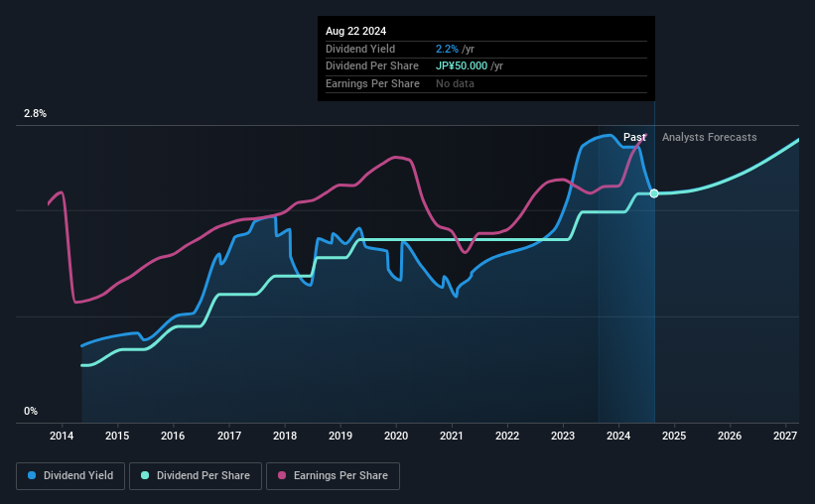Click the 2017 x-axis label
The width and height of the screenshot is (815, 504).
click(228, 436)
